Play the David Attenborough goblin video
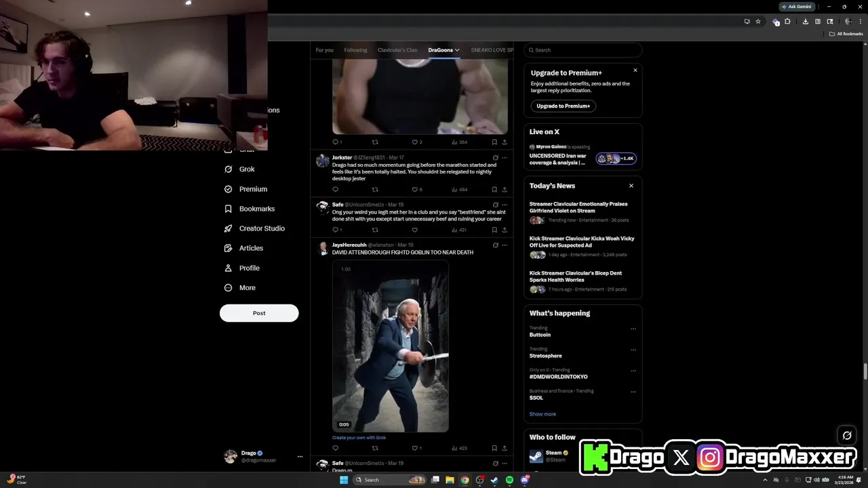 [390, 347]
